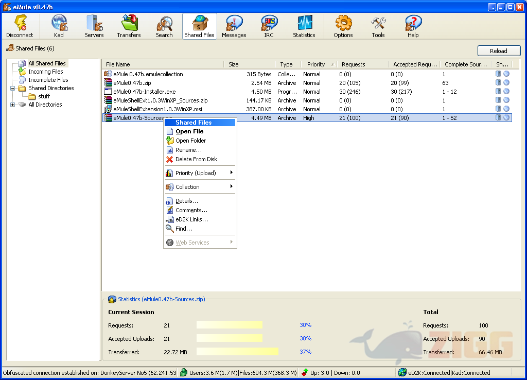Viewport: 527px width, 380px height.
Task: Select All Shared Files in tree
Action: [47, 63]
